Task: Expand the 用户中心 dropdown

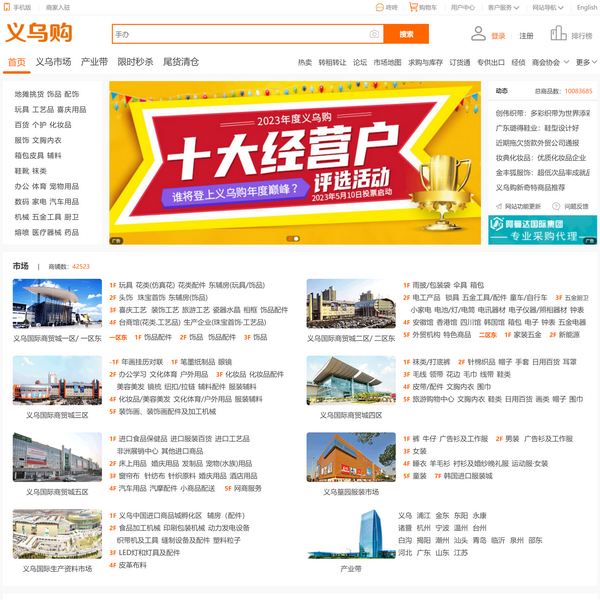Action: [x=464, y=7]
